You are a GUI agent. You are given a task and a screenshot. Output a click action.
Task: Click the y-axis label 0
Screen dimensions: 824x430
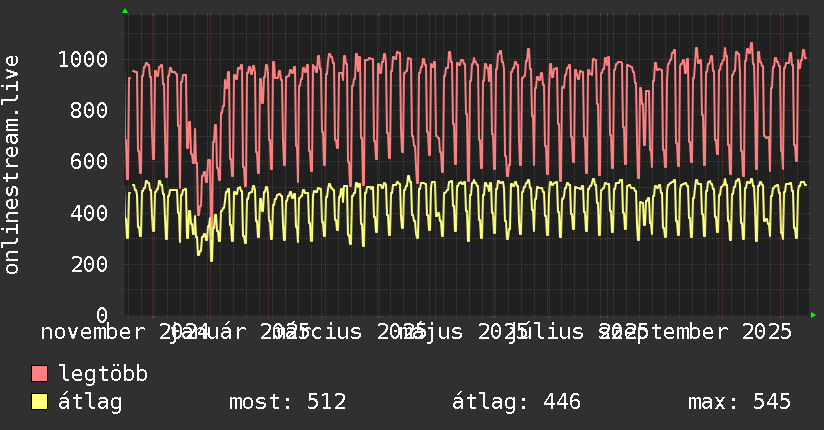point(102,315)
